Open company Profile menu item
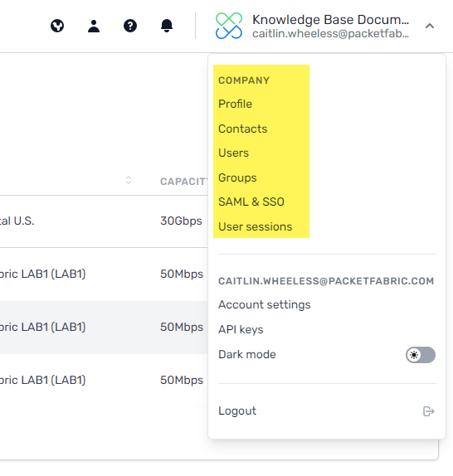The height and width of the screenshot is (476, 453). pos(235,104)
